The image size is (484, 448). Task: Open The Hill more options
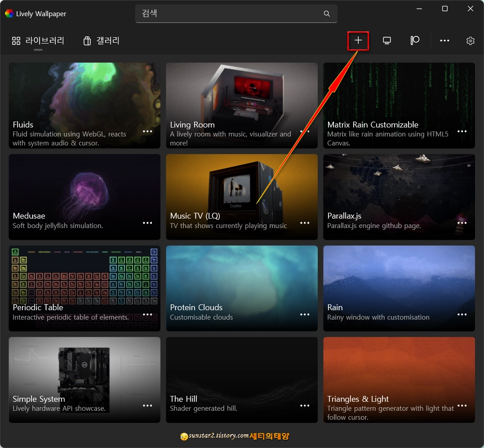coord(305,406)
